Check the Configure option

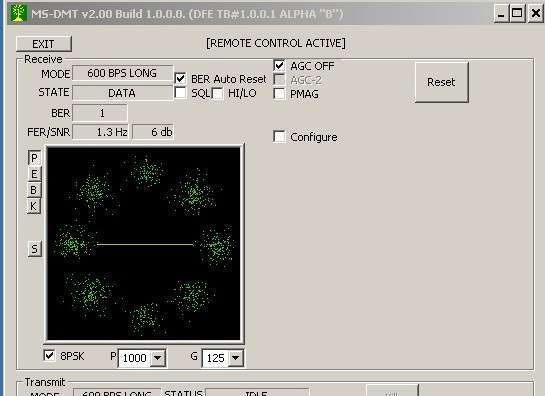(x=279, y=137)
